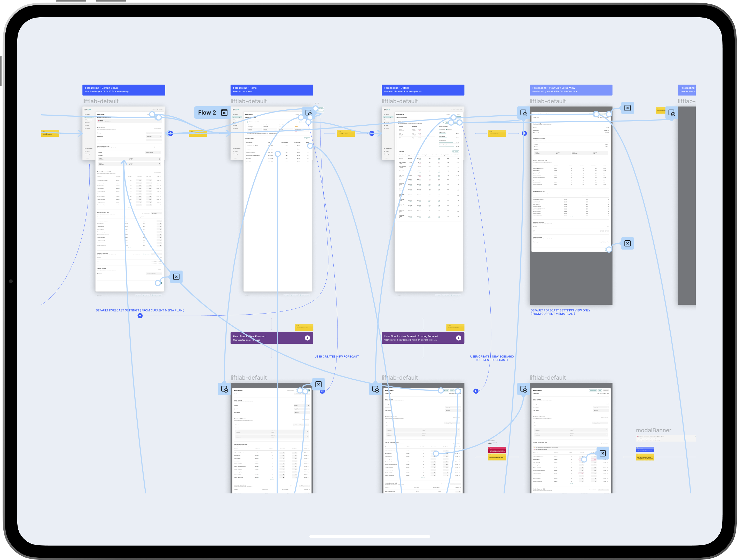Select the Forecasting - View Only Setup View banner

(x=571, y=90)
